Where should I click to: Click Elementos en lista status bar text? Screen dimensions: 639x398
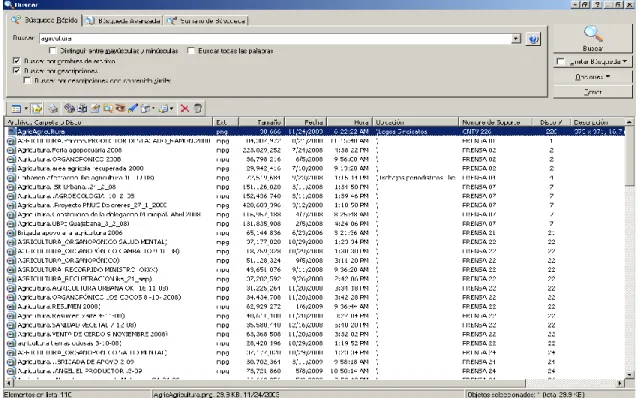37,394
